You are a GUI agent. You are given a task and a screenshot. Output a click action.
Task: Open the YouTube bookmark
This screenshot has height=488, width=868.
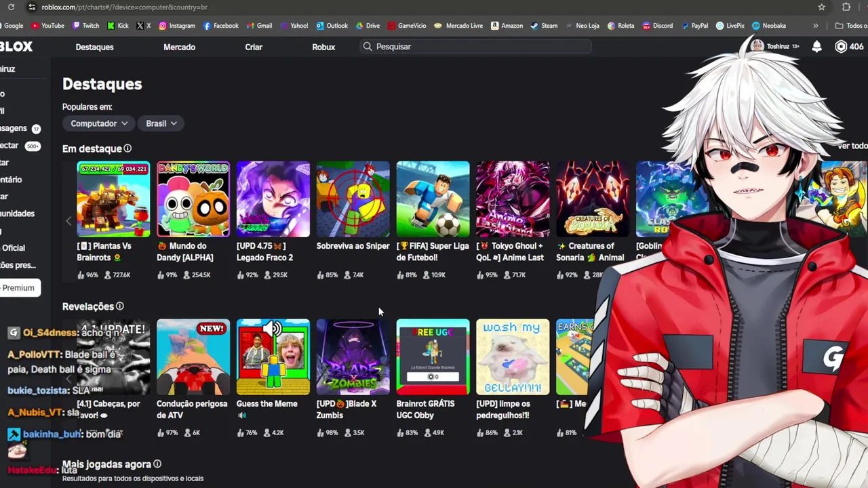coord(47,26)
